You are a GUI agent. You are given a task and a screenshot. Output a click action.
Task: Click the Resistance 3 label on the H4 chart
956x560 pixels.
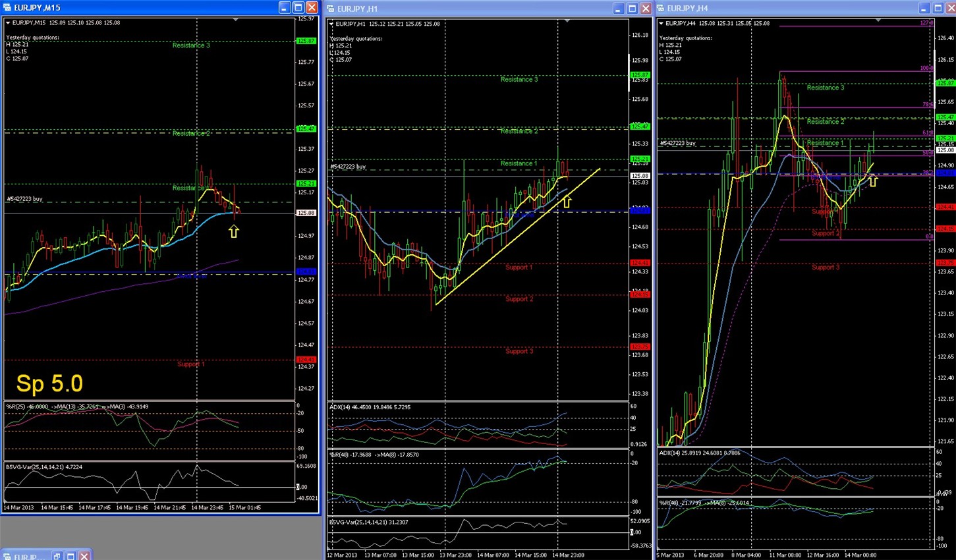pos(826,88)
